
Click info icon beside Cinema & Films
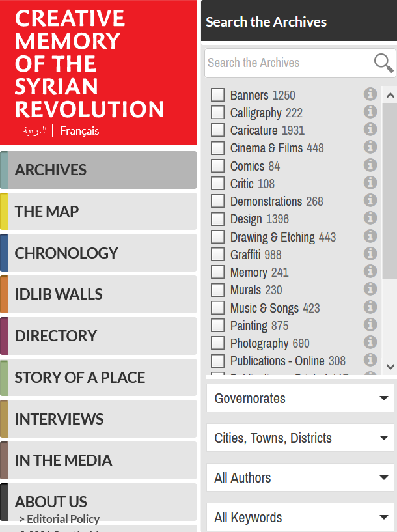pyautogui.click(x=370, y=147)
